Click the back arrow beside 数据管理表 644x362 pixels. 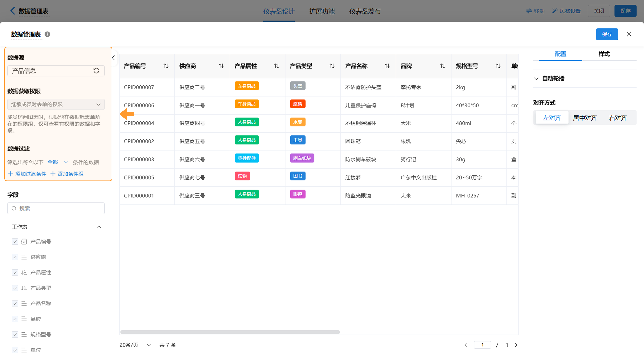coord(13,11)
